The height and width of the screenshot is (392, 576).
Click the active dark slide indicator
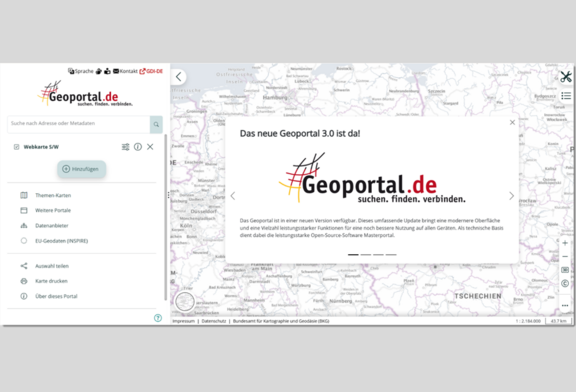(x=353, y=254)
